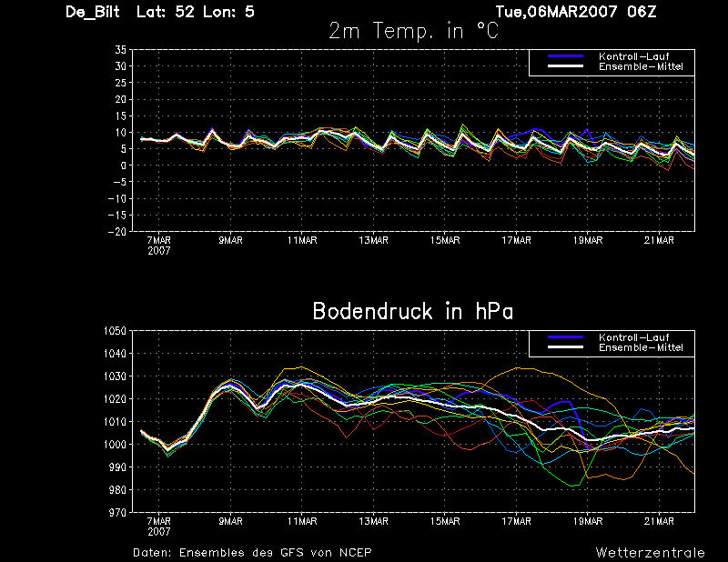Click the 35 value on temperature axis
The height and width of the screenshot is (562, 728).
(120, 50)
